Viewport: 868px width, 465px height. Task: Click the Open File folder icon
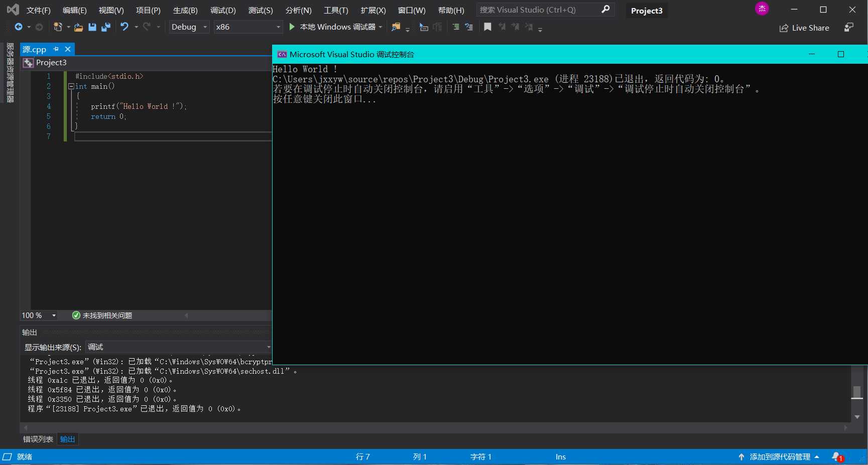pyautogui.click(x=78, y=27)
